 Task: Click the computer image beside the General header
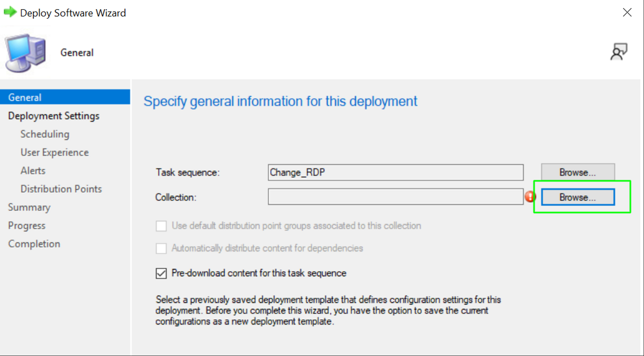25,53
